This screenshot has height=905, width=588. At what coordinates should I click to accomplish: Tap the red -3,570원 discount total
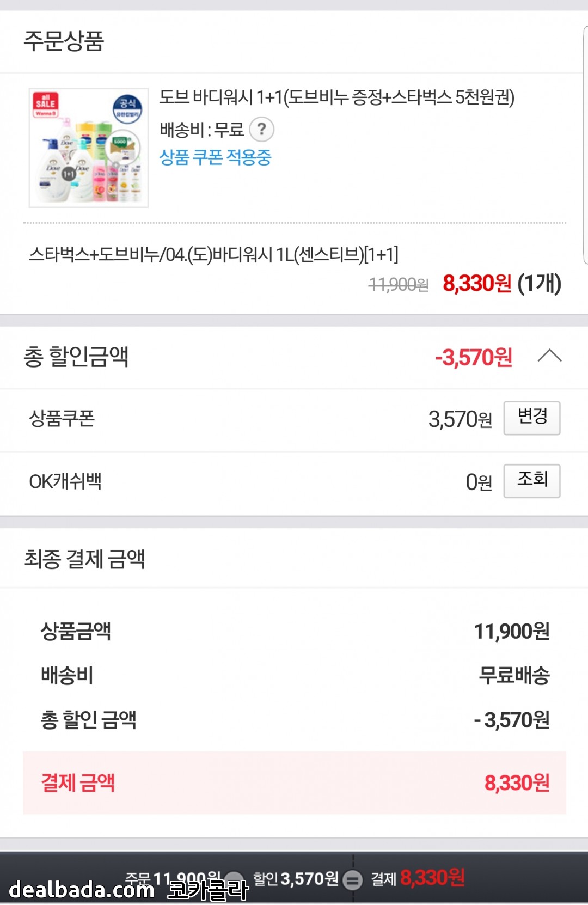pyautogui.click(x=474, y=357)
